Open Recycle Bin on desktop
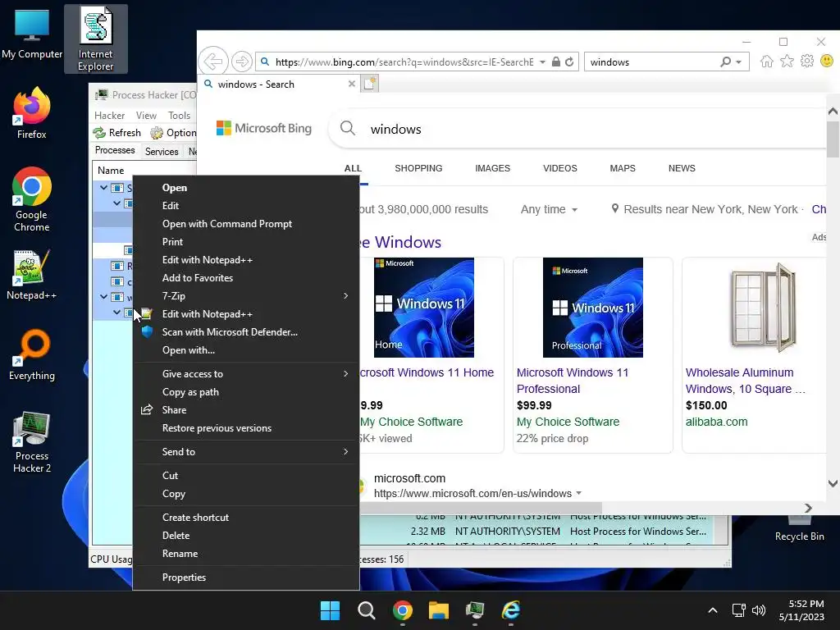840x630 pixels. point(799,529)
